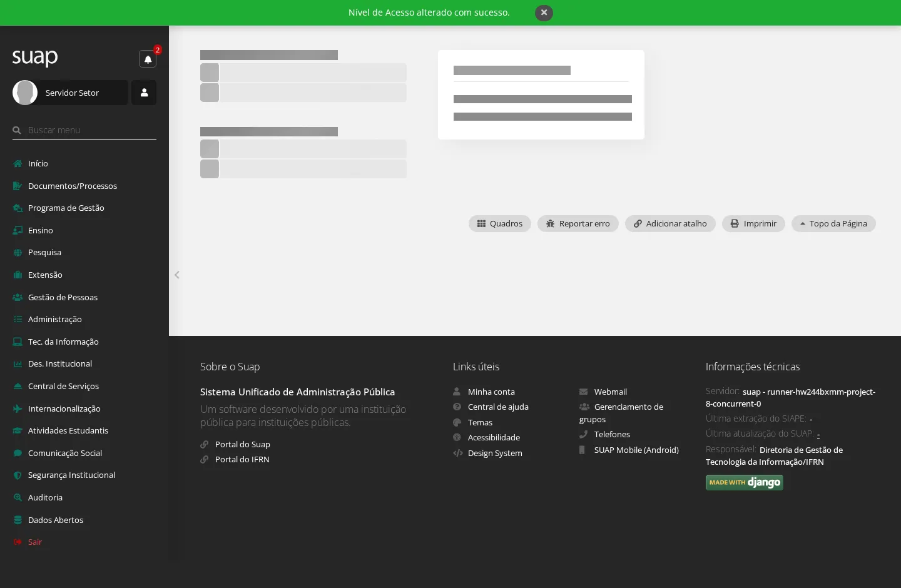901x588 pixels.
Task: Open the notifications bell icon
Action: [148, 59]
